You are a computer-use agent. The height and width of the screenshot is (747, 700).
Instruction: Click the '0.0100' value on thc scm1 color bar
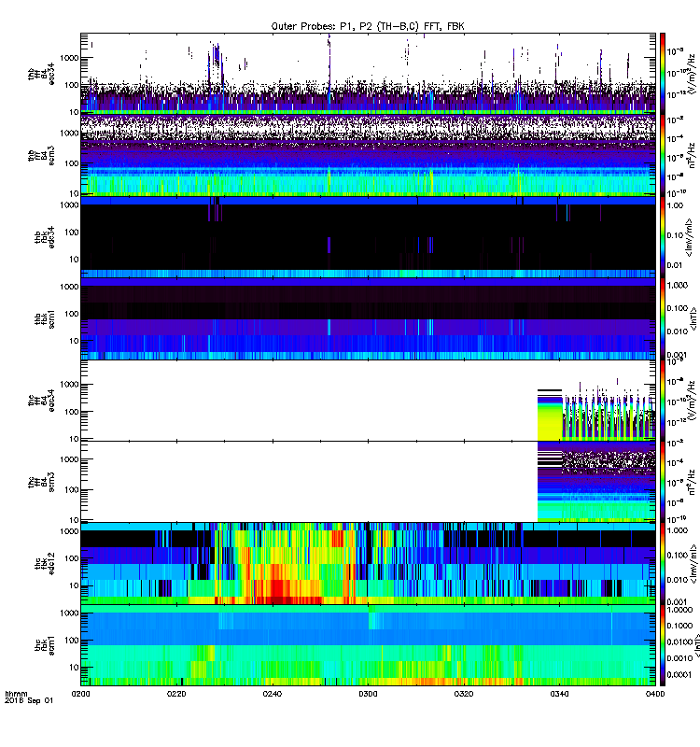(x=679, y=641)
